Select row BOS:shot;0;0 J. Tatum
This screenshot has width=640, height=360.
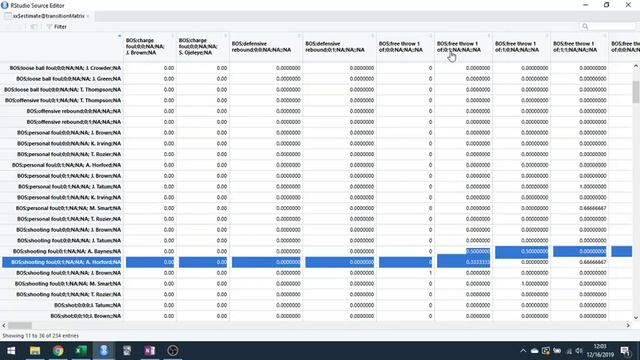click(88, 305)
